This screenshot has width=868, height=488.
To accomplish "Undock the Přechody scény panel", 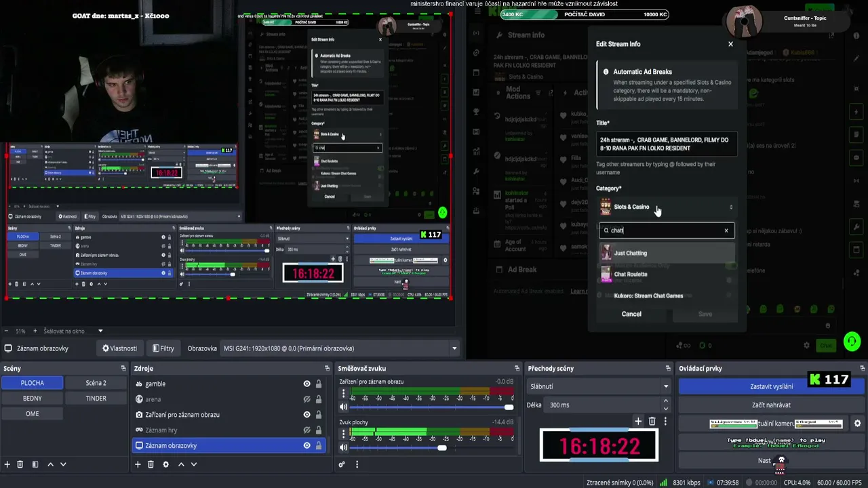I will tap(668, 368).
